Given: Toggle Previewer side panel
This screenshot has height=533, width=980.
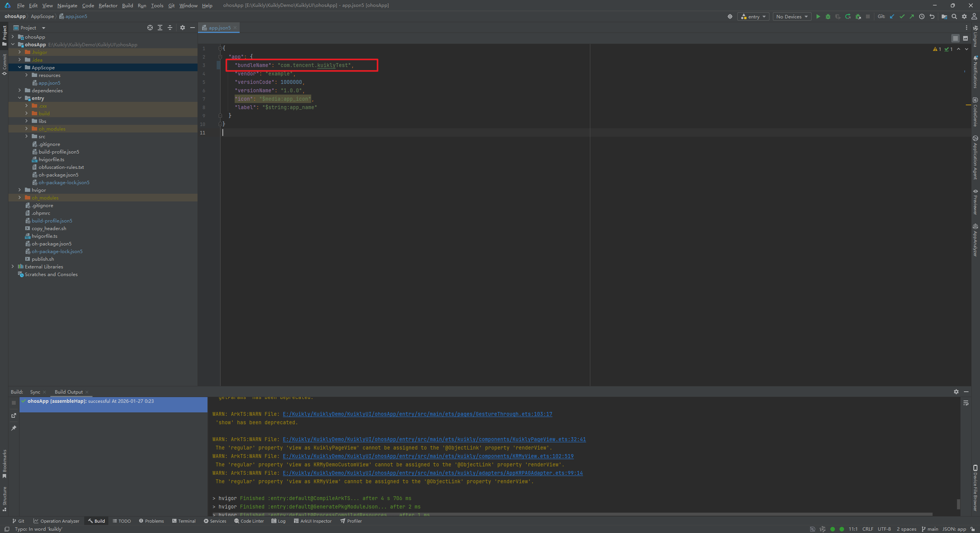Looking at the screenshot, I should coord(975,202).
